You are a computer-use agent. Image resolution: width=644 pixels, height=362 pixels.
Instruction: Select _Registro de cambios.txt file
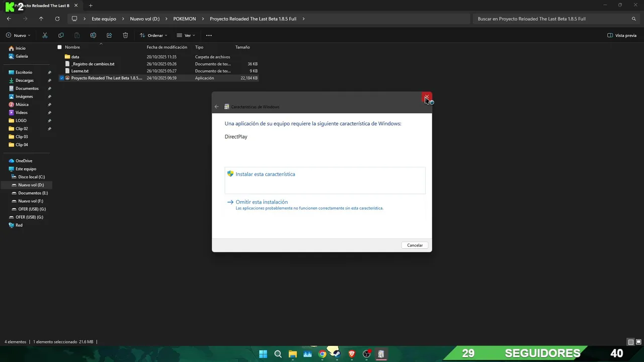pos(158,64)
